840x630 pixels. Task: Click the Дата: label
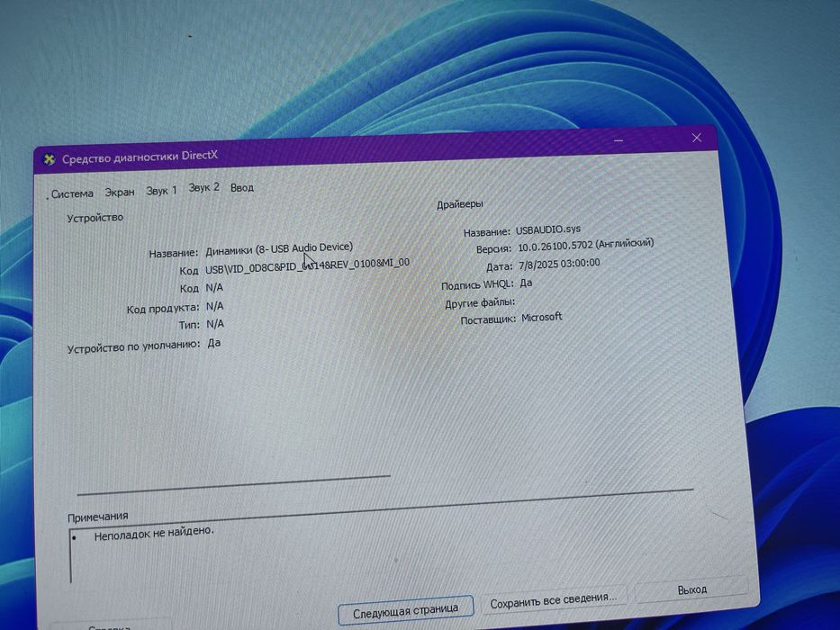pos(500,266)
